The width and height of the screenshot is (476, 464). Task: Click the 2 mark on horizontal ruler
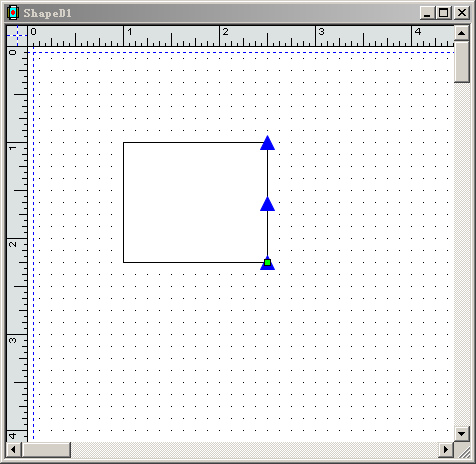point(226,32)
